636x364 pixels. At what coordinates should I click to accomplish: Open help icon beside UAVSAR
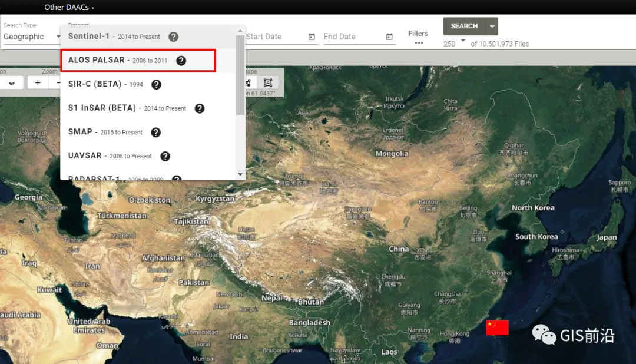(165, 156)
